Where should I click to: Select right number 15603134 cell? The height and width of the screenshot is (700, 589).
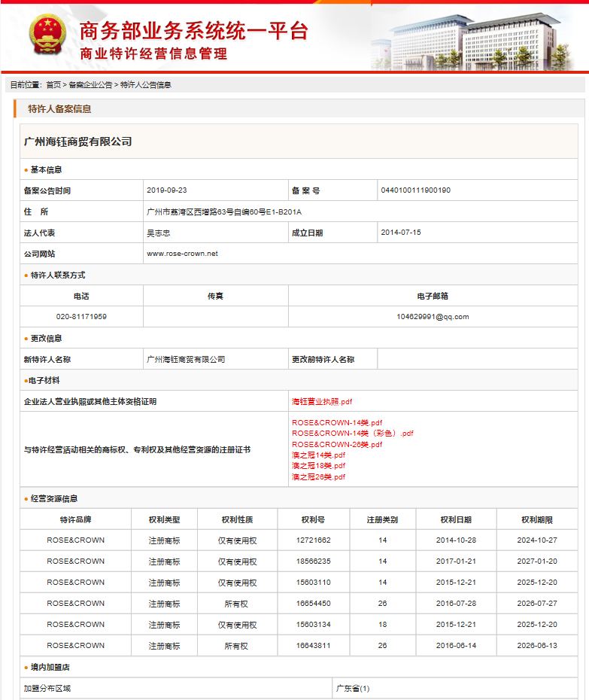pos(313,624)
